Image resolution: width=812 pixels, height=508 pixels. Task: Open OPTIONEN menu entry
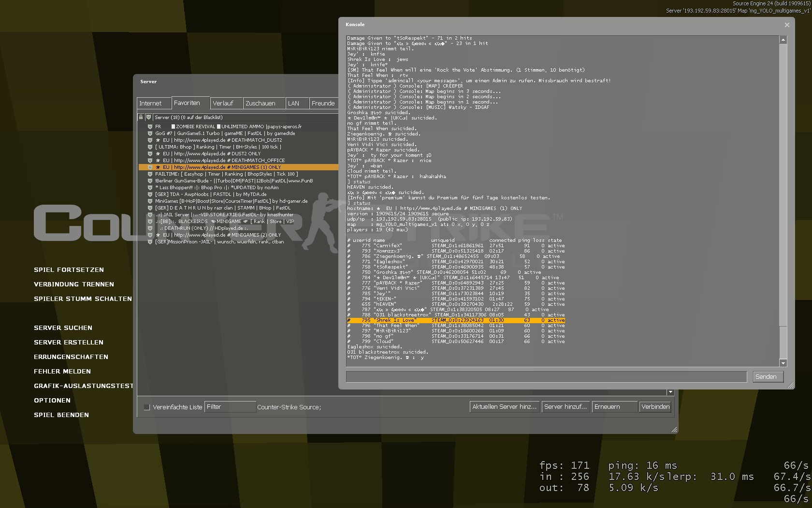(52, 401)
